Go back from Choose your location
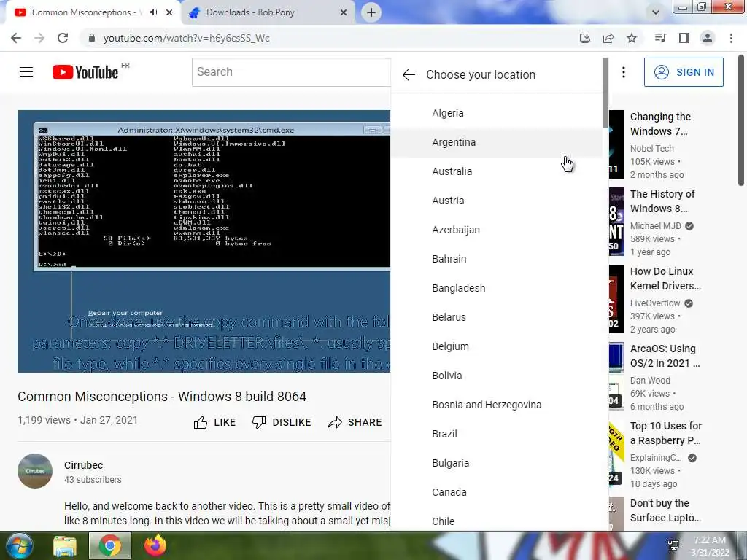 [x=409, y=75]
